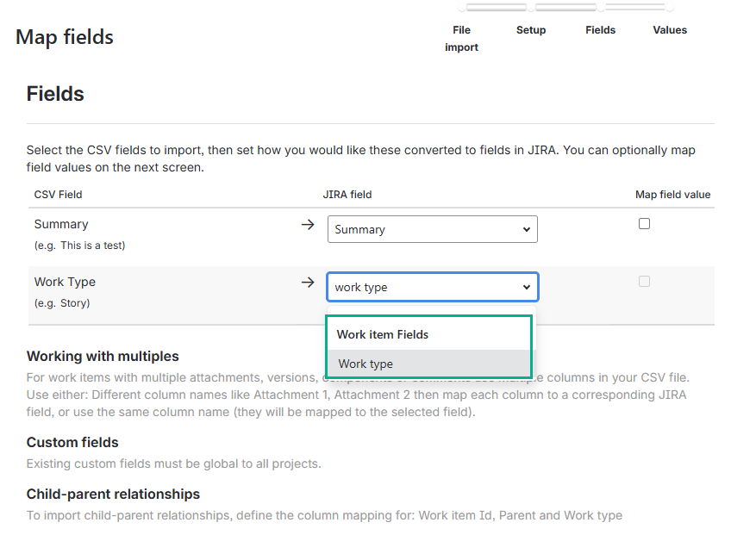Click the arrow icon beside Work Type
Screen dimensions: 756x535
308,283
